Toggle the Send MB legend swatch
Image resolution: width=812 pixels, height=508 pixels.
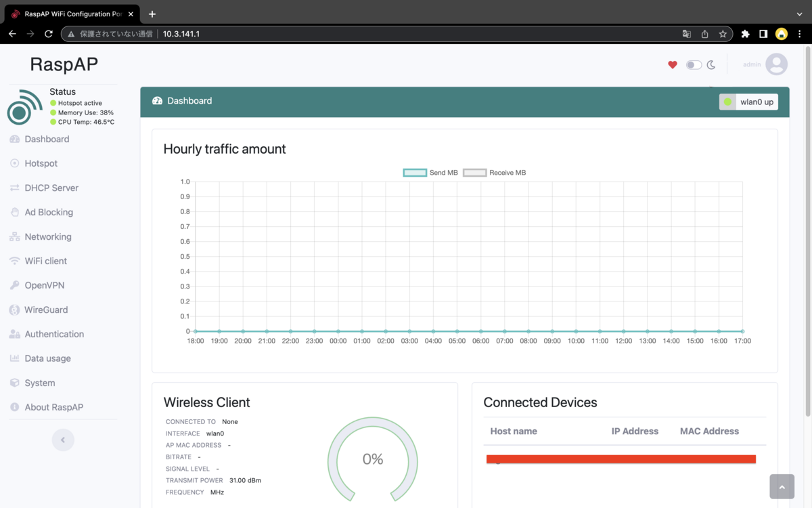coord(415,173)
